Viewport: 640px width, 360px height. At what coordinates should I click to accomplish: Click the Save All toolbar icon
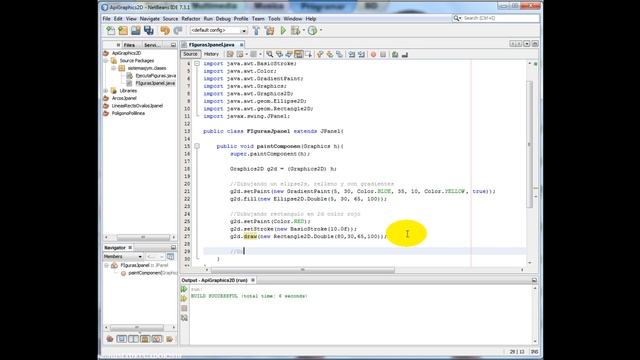tap(149, 31)
